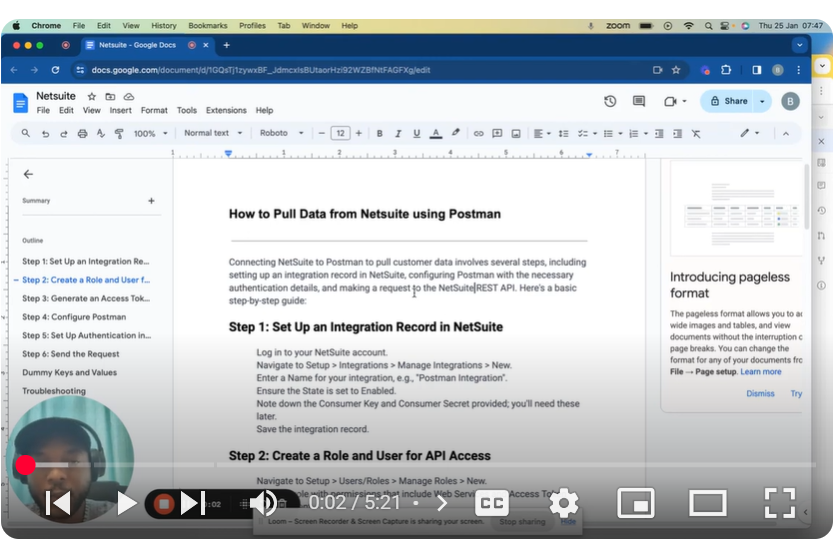Insert a link
The width and height of the screenshot is (836, 545).
[478, 134]
